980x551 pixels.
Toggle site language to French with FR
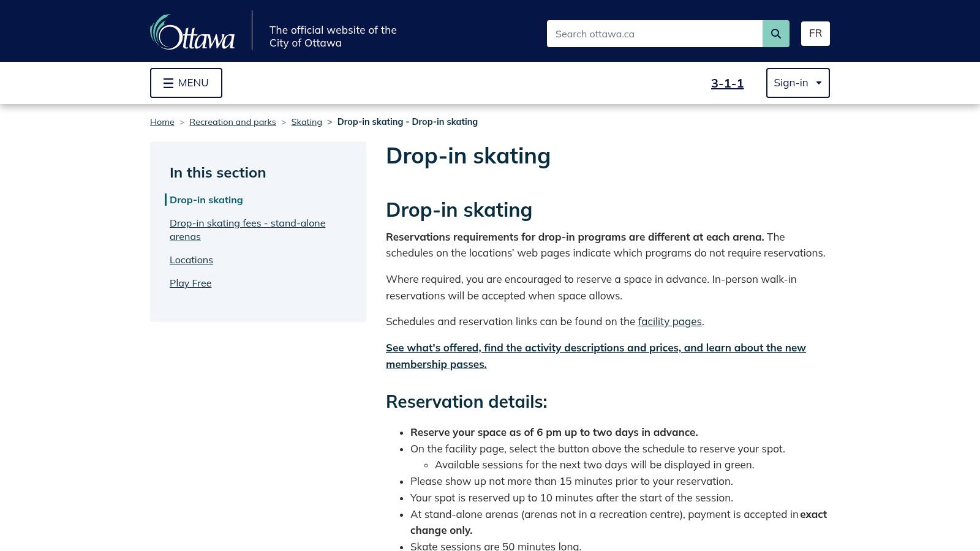(815, 33)
